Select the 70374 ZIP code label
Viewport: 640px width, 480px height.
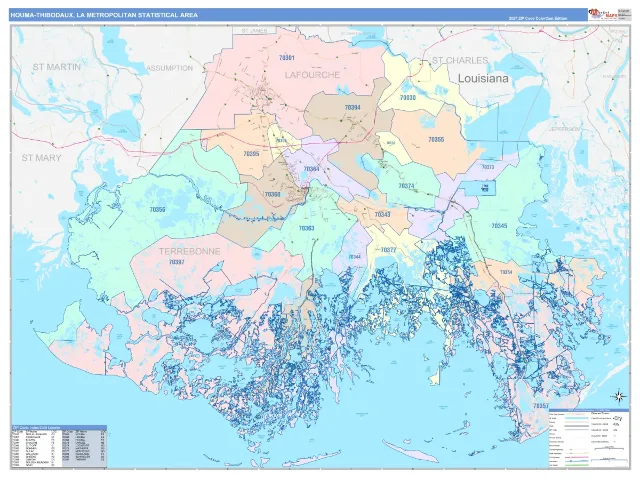click(x=406, y=186)
